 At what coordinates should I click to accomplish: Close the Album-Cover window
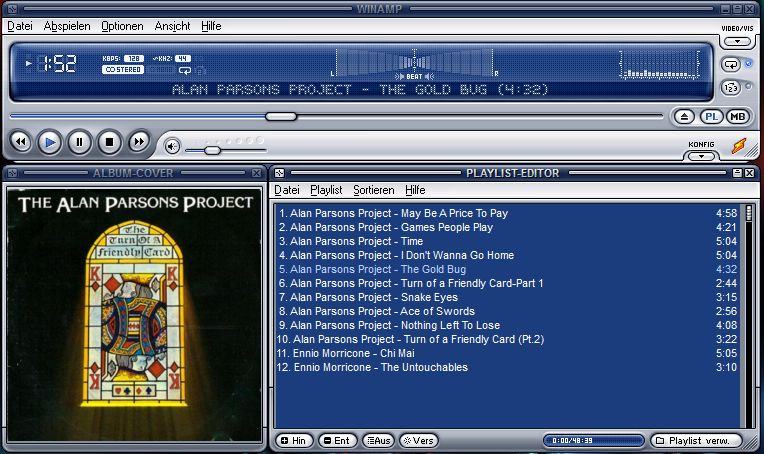pos(256,173)
